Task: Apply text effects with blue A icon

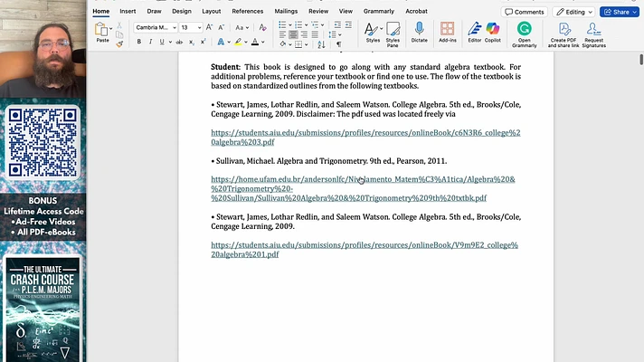Action: [x=221, y=42]
